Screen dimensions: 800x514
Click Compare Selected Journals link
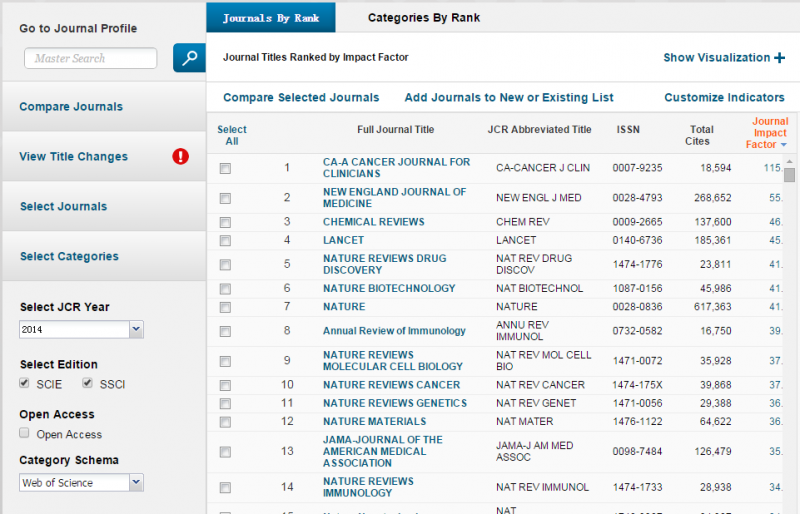pyautogui.click(x=301, y=97)
